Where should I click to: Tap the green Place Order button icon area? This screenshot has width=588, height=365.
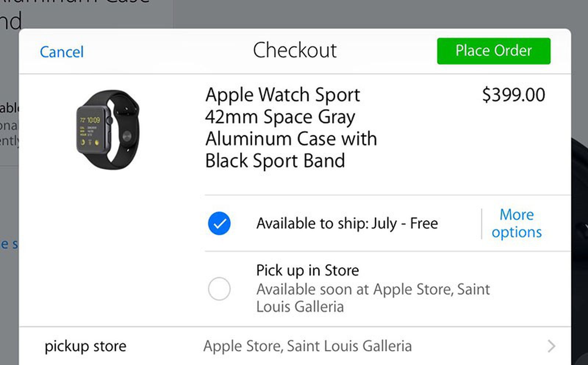pos(493,51)
